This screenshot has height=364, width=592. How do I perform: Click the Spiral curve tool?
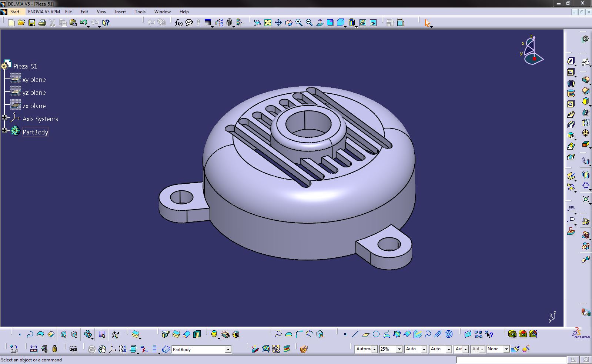449,334
